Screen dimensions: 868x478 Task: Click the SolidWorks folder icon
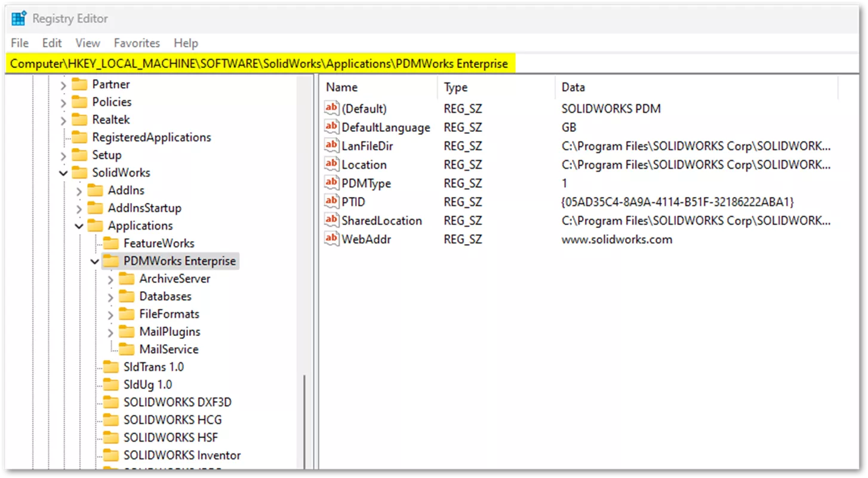[79, 172]
